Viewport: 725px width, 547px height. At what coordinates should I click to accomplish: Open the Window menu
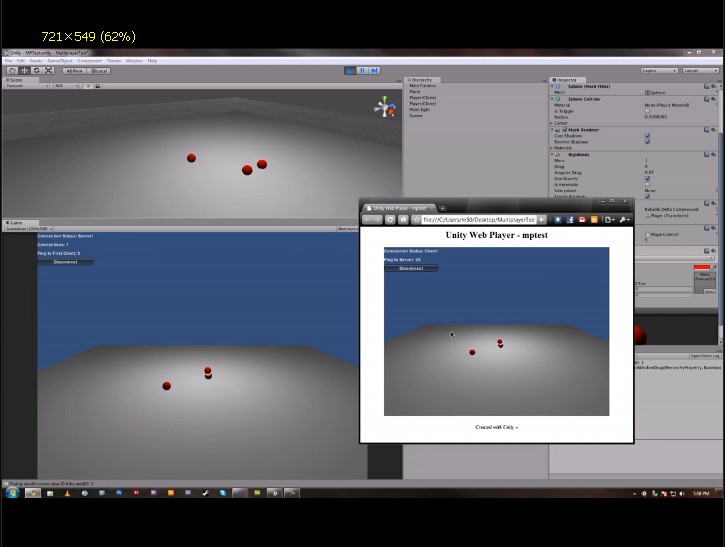click(x=134, y=61)
